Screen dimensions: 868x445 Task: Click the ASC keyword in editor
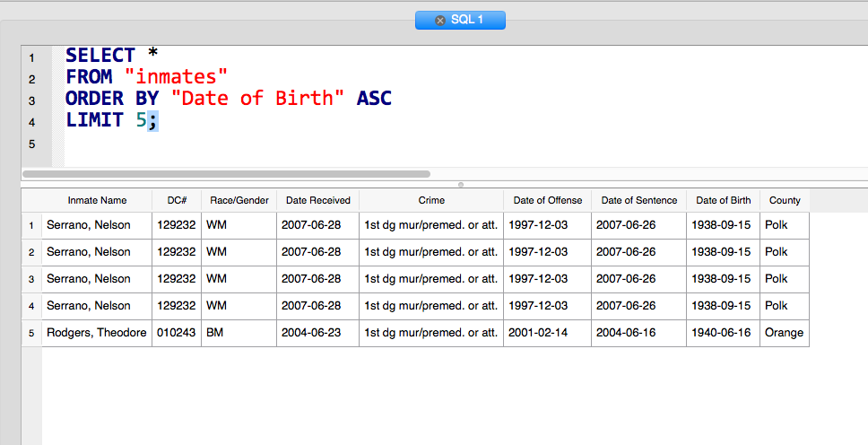[x=374, y=98]
